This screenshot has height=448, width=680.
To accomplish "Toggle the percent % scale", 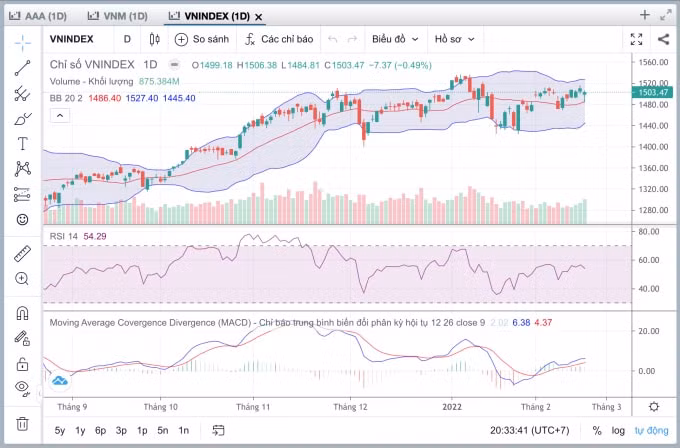I will (x=597, y=430).
